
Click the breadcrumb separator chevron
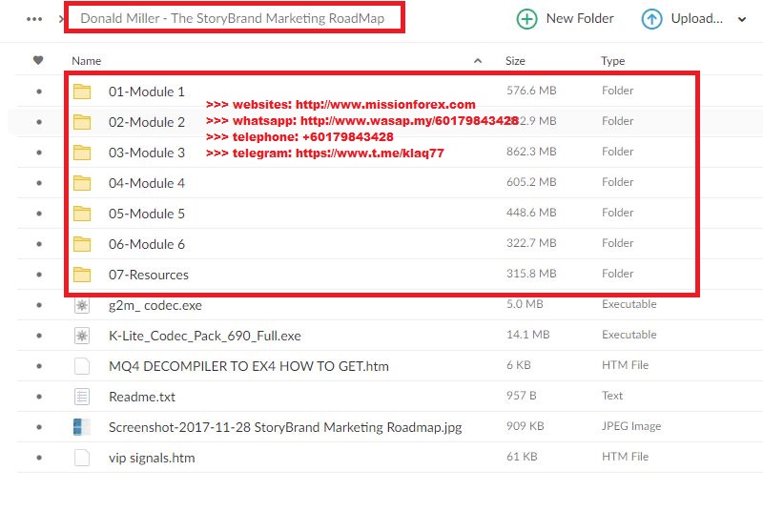click(x=60, y=19)
